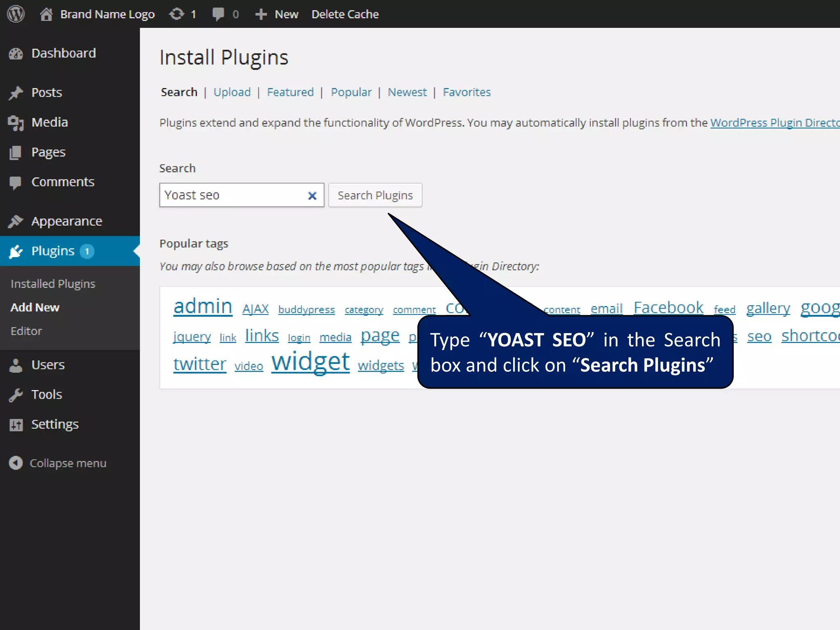The image size is (840, 630).
Task: Open the Users menu item
Action: (x=48, y=365)
